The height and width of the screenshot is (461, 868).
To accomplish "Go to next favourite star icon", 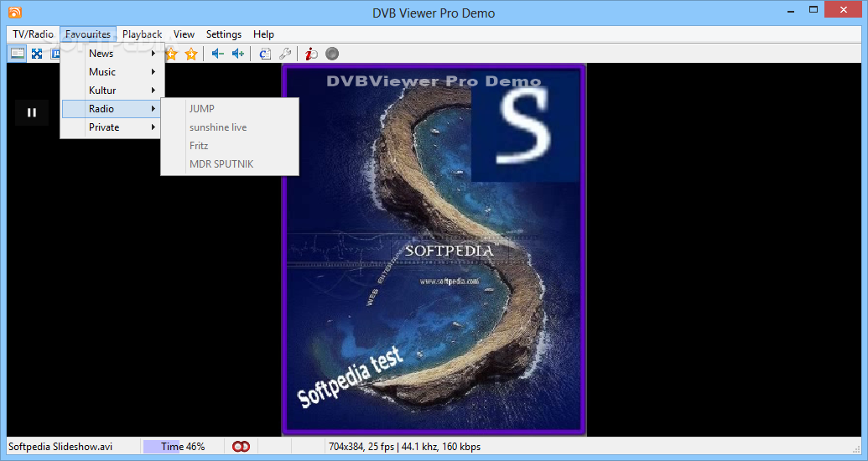I will click(191, 54).
